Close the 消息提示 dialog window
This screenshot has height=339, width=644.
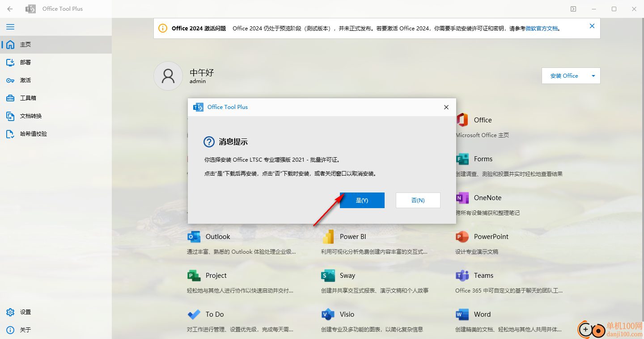(x=446, y=107)
